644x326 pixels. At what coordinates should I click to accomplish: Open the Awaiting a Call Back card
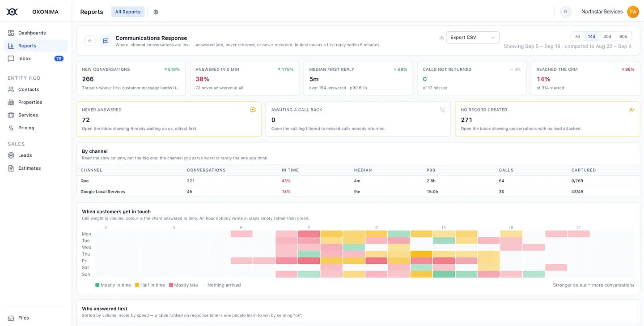click(358, 119)
